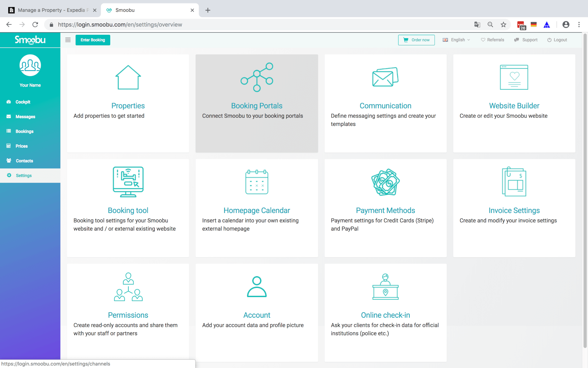Click the Order now button
The image size is (588, 368).
(x=416, y=40)
